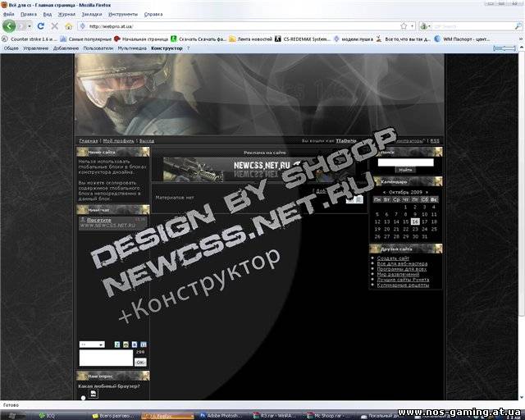This screenshot has width=525, height=420.
Task: Open the Добавление admin bar menu
Action: 66,48
